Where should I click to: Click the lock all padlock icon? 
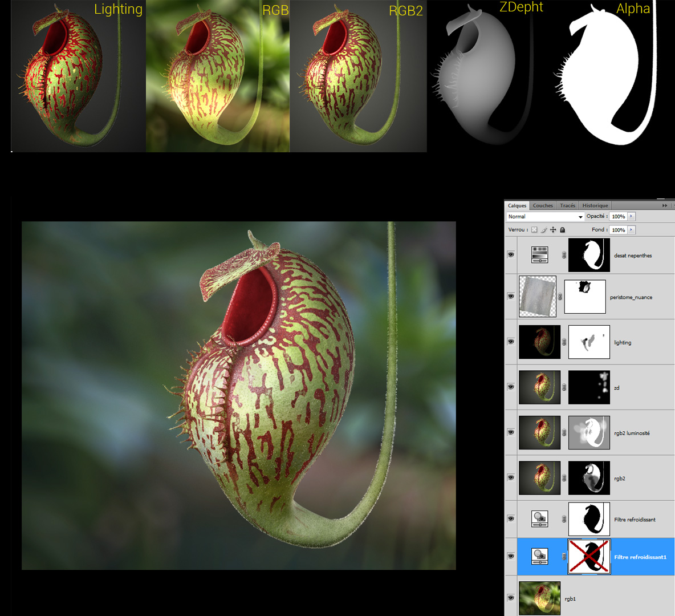pos(562,230)
